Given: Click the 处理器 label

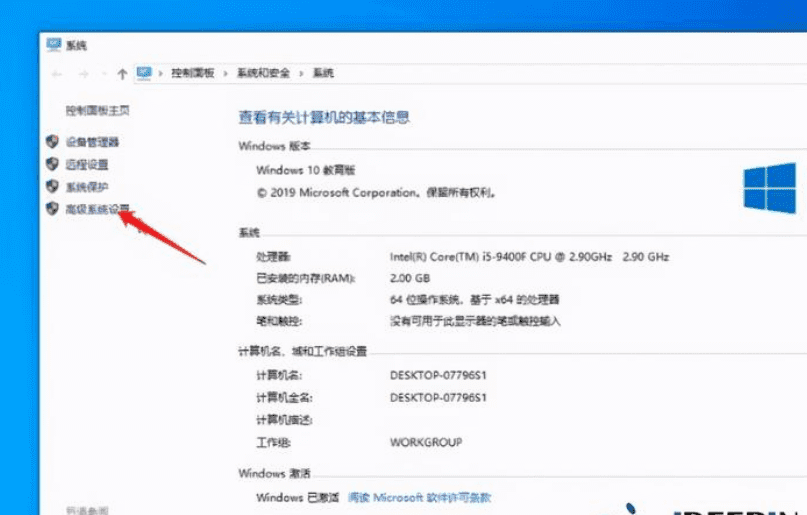Looking at the screenshot, I should pyautogui.click(x=273, y=257).
